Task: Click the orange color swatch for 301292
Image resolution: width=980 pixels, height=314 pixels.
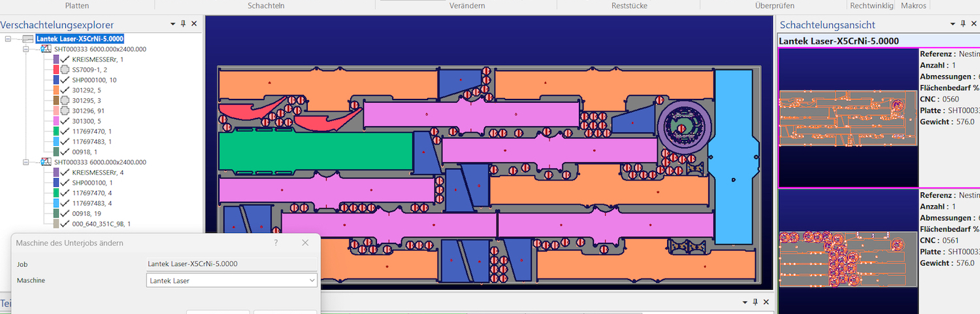Action: 56,90
